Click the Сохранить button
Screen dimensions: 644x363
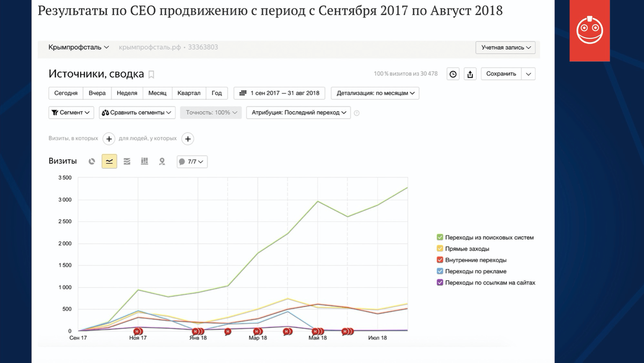pyautogui.click(x=501, y=74)
